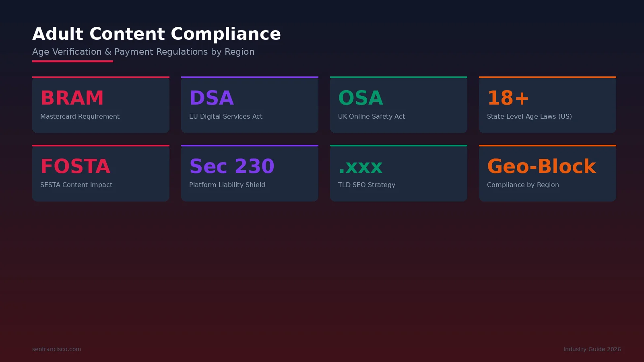Select the Age Verification subtitle text
This screenshot has width=644, height=362.
click(x=143, y=51)
